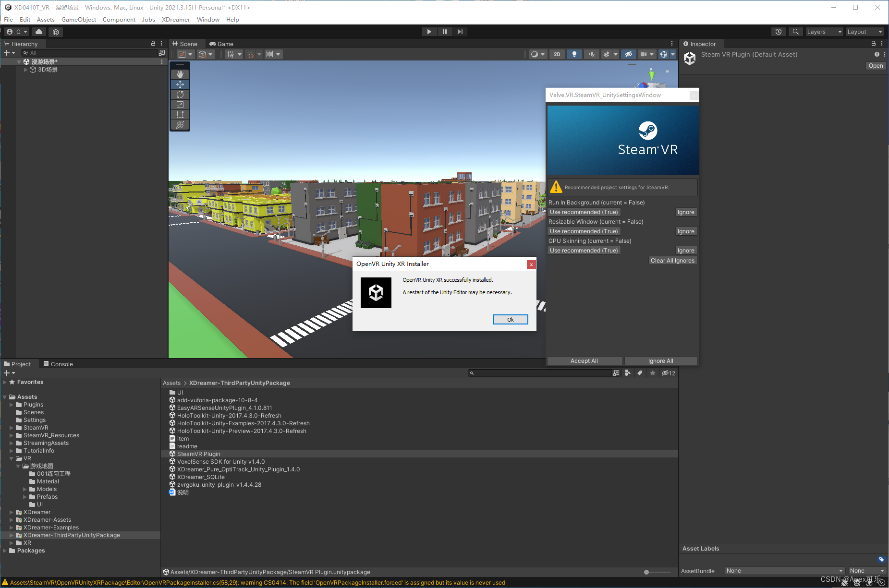Select the Rotate tool
This screenshot has height=588, width=889.
[x=180, y=95]
